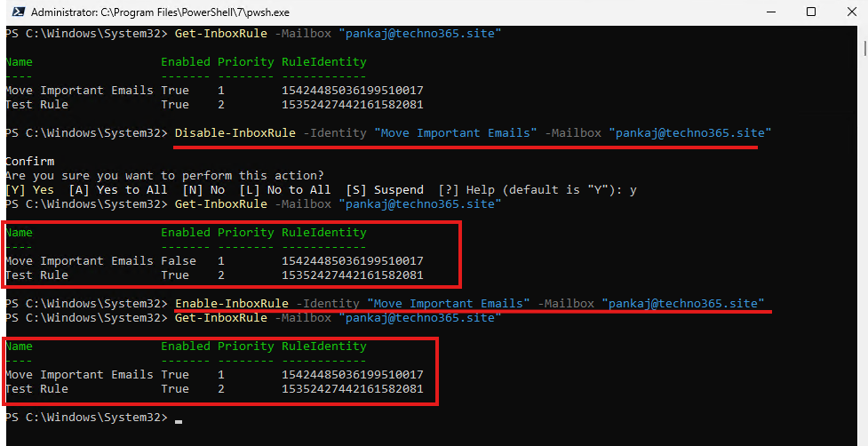Click Test Rule name in first table

(36, 105)
